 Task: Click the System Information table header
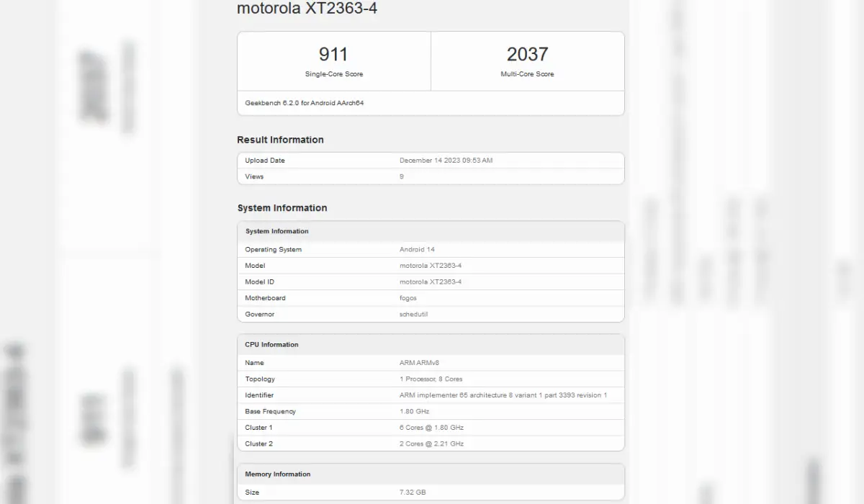pos(276,231)
